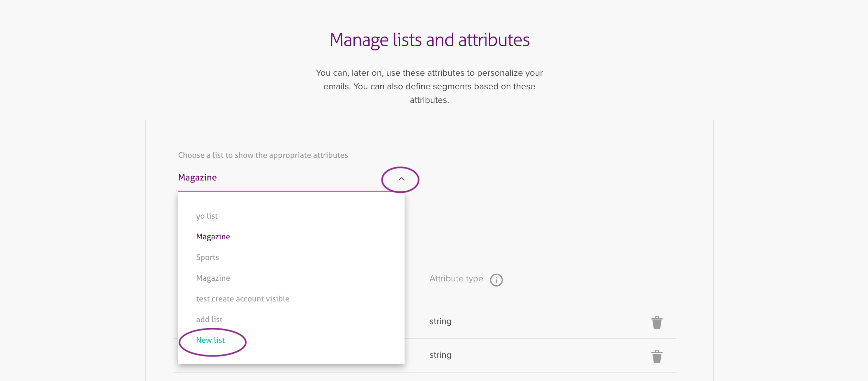868x381 pixels.
Task: Click the green 'New list' link
Action: (210, 340)
